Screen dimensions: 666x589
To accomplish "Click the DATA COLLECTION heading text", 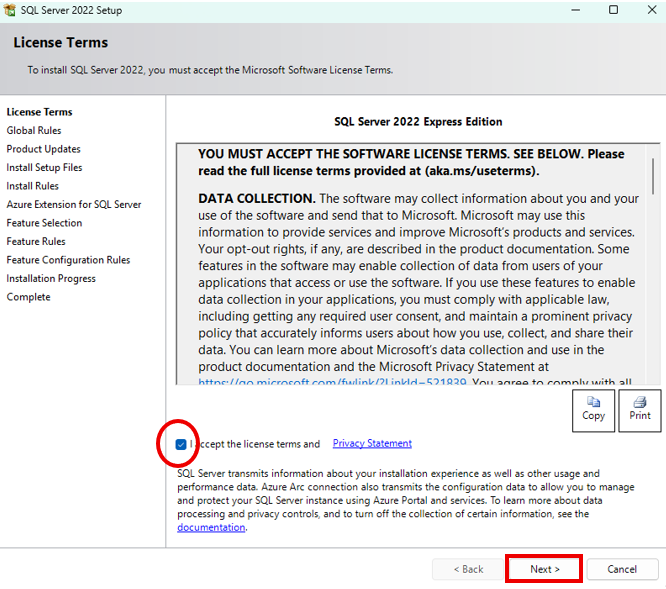I will click(x=257, y=198).
